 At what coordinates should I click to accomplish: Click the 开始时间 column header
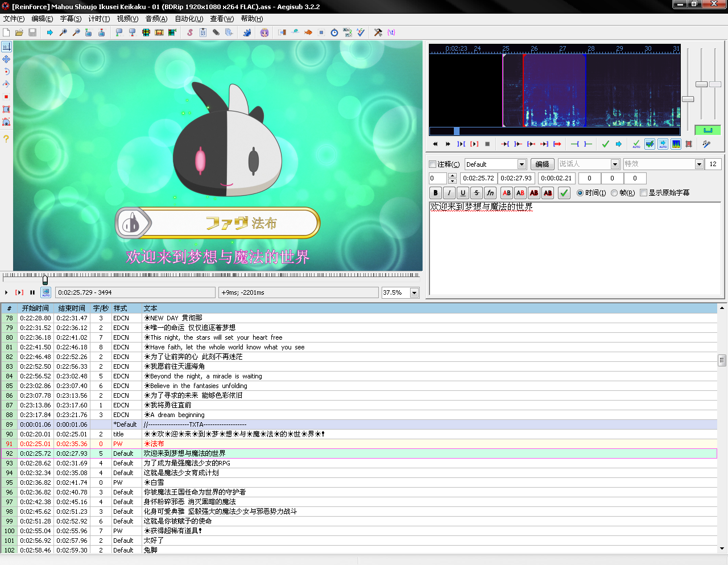pyautogui.click(x=36, y=308)
